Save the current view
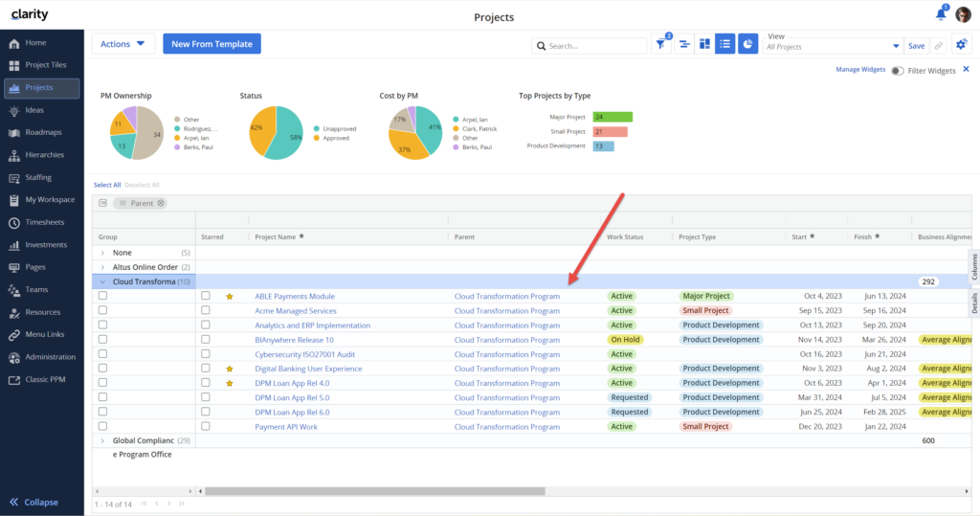 [916, 46]
